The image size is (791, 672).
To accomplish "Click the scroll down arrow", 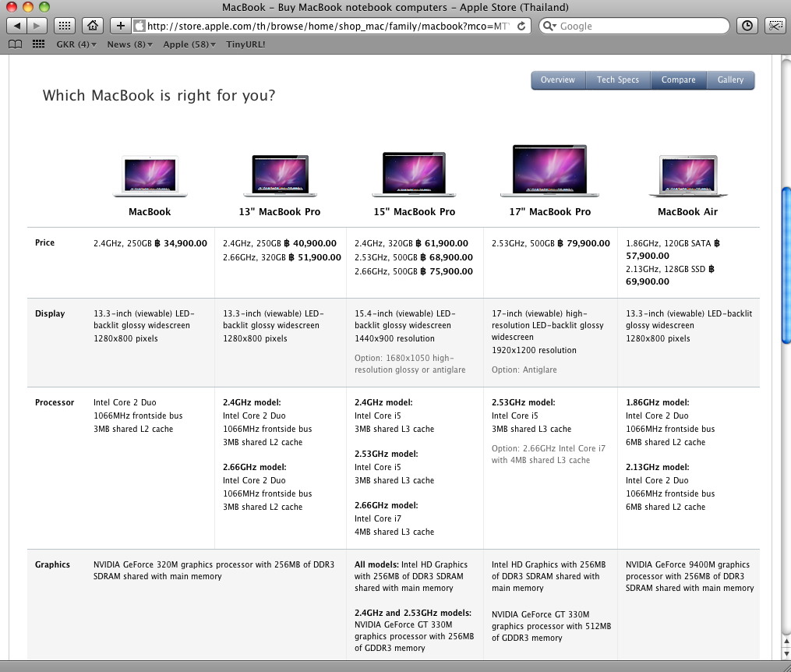I will point(786,653).
